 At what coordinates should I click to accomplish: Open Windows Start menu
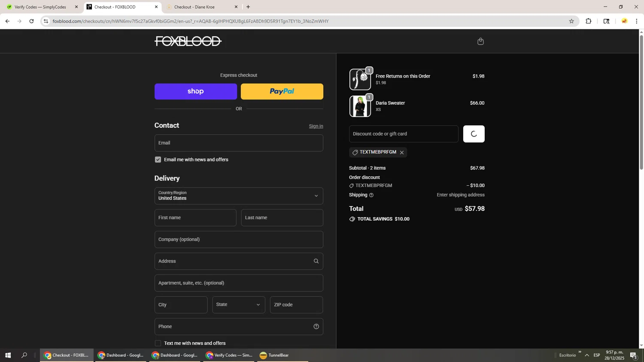pyautogui.click(x=8, y=355)
